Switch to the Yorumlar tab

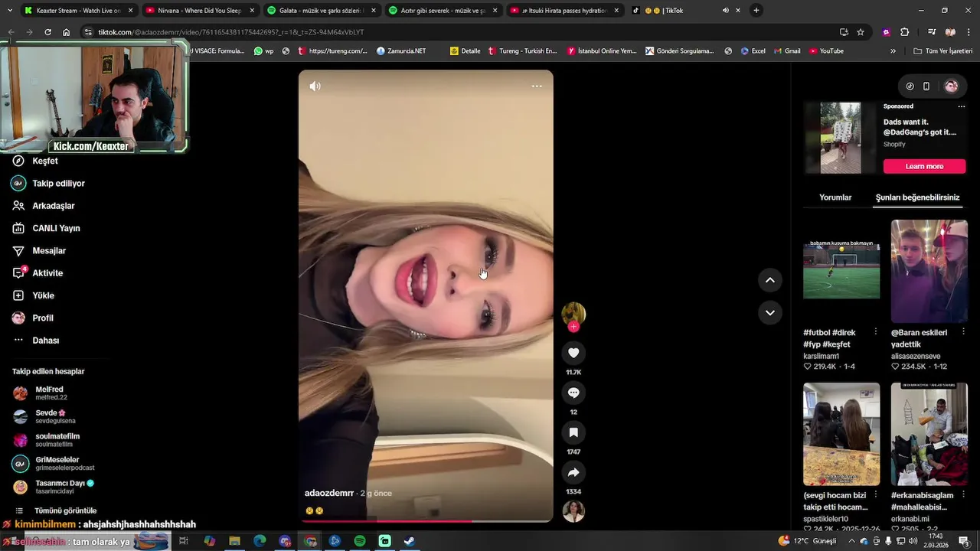click(835, 197)
